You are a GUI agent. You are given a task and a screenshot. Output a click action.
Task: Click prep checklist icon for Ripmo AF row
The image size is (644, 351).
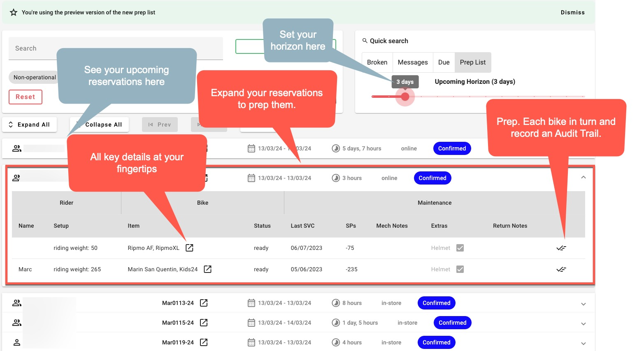(561, 248)
